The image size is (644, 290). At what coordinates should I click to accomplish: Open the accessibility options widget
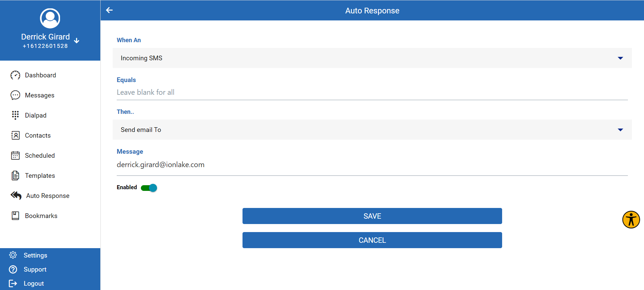pyautogui.click(x=631, y=220)
